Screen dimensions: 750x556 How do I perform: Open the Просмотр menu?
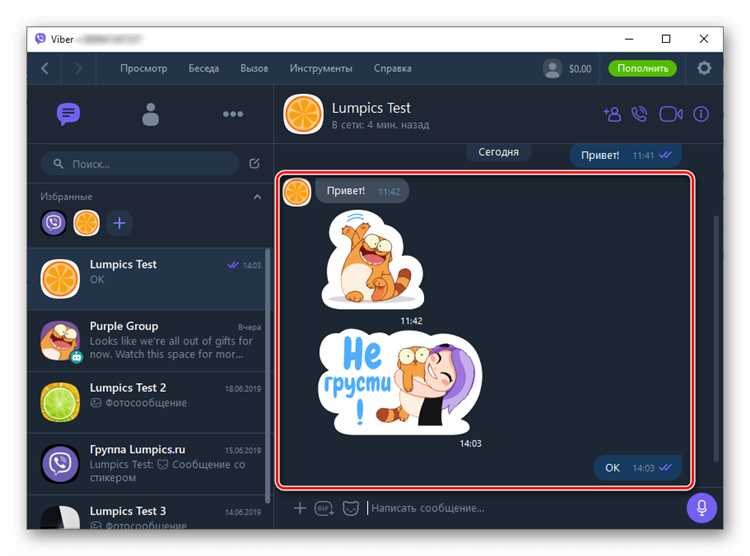[x=143, y=68]
